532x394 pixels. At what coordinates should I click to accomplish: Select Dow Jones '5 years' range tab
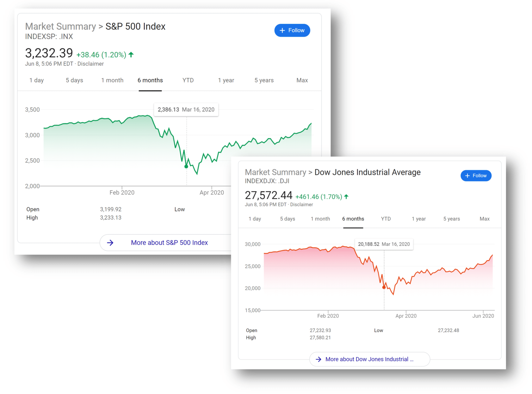(x=452, y=219)
